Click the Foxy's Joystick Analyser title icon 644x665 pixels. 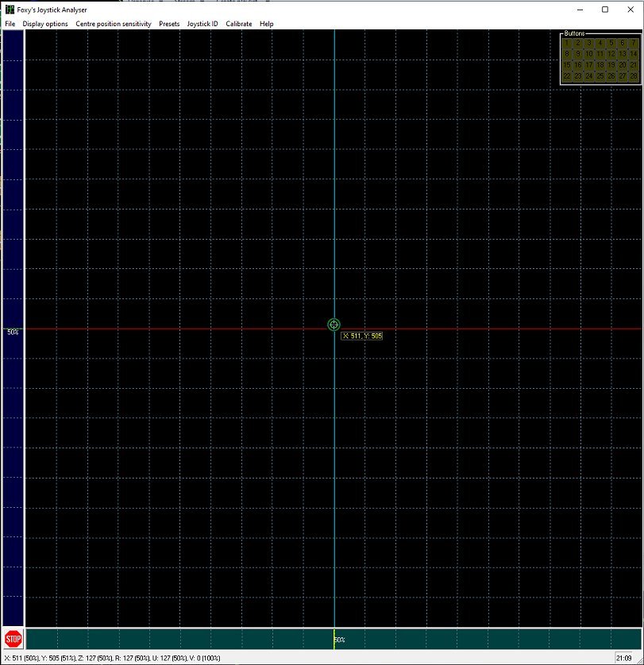(x=10, y=10)
